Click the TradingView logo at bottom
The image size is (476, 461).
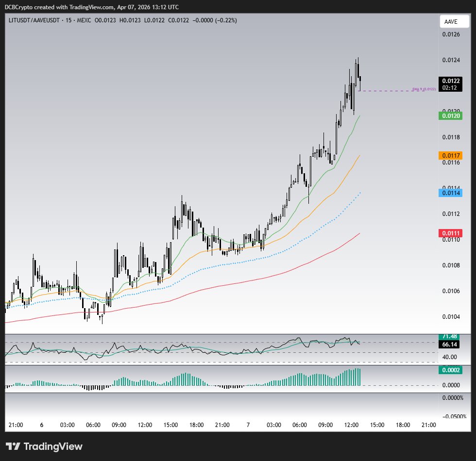[44, 446]
